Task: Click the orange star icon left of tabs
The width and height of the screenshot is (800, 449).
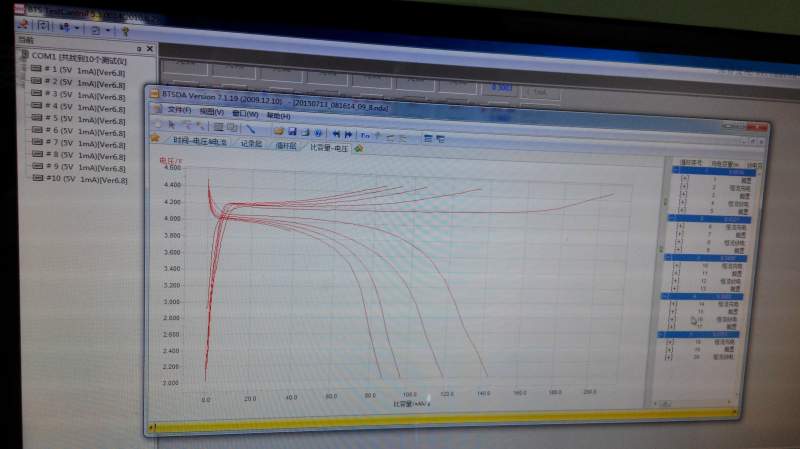Action: pos(155,138)
